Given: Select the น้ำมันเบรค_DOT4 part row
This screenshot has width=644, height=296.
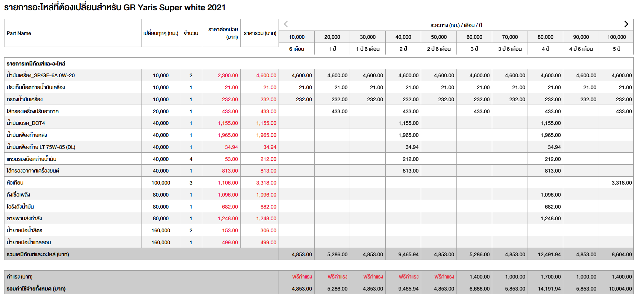Looking at the screenshot, I should click(x=26, y=123).
